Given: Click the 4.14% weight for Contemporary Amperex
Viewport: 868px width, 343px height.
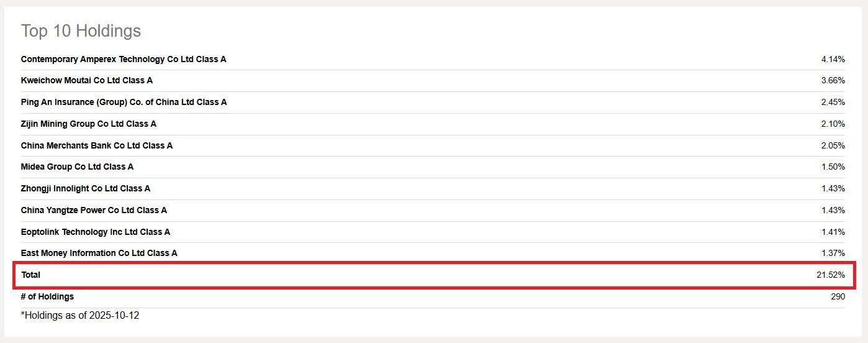Looking at the screenshot, I should [833, 59].
